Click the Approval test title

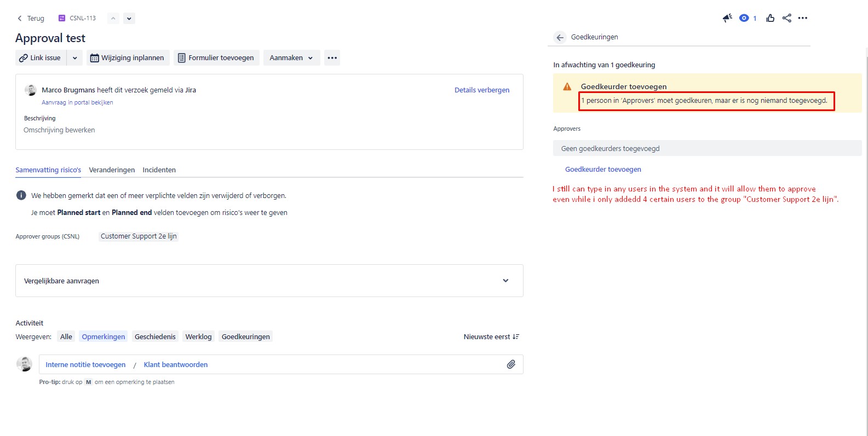tap(50, 38)
